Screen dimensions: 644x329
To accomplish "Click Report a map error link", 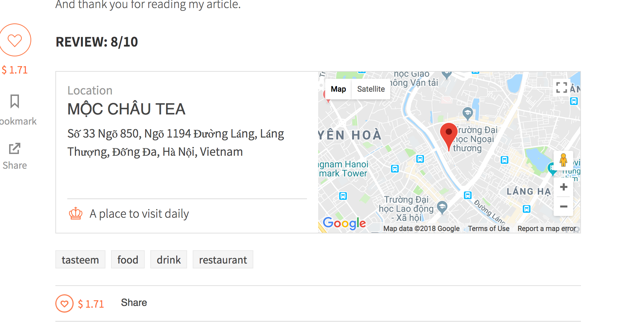I will point(547,229).
